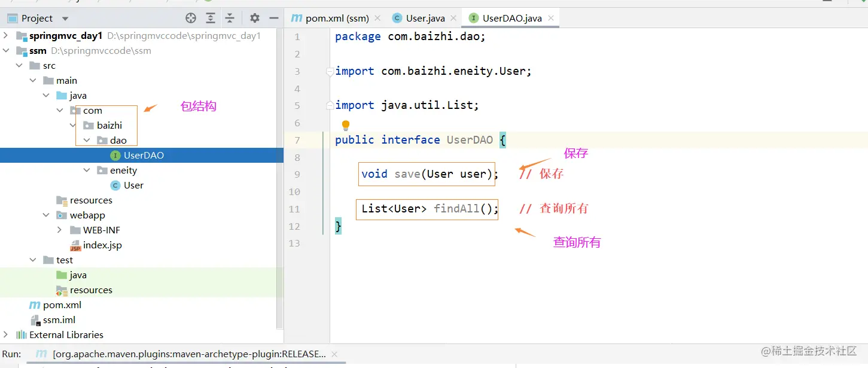Viewport: 868px width, 368px height.
Task: Click the locate/select opened file icon
Action: [x=191, y=18]
